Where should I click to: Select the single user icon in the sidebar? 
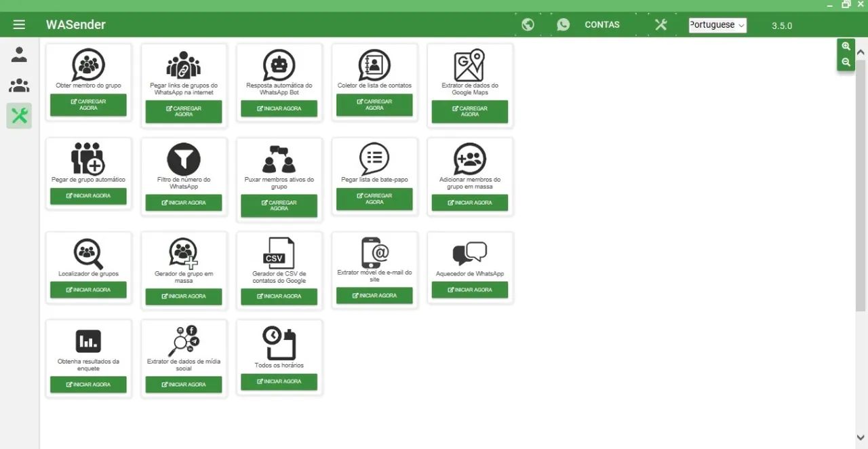pos(19,55)
